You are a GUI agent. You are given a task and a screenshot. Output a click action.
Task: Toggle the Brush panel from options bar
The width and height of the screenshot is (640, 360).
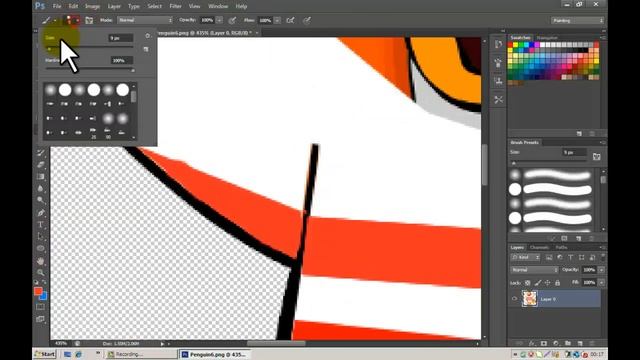click(x=89, y=20)
